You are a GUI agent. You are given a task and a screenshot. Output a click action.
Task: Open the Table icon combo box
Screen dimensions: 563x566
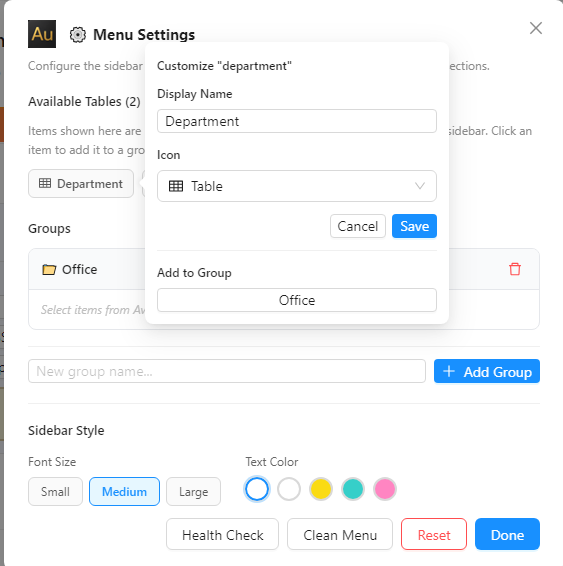pyautogui.click(x=297, y=186)
